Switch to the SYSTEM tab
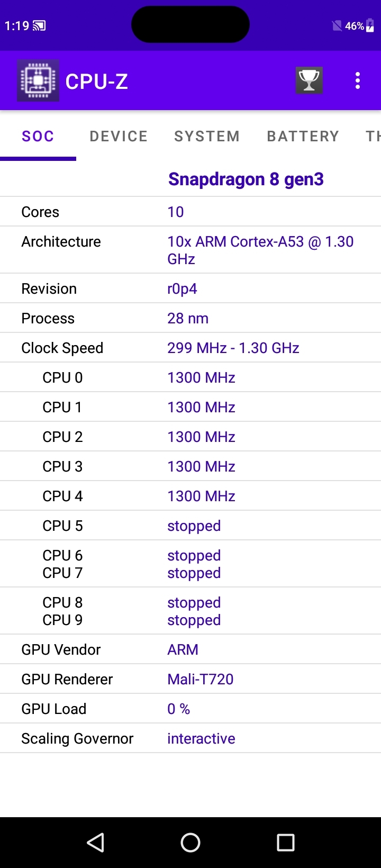Viewport: 381px width, 868px height. click(x=207, y=137)
